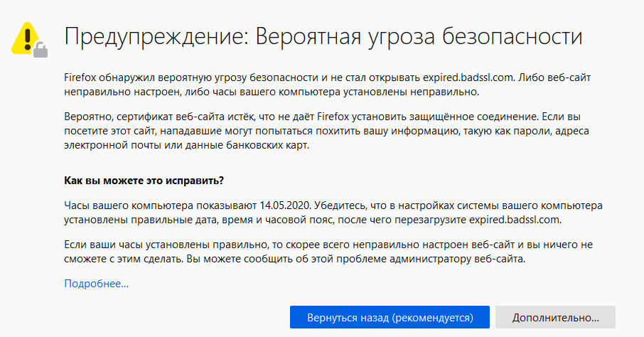Click "Вероятная угроза безопасности" in the heading

[x=419, y=37]
